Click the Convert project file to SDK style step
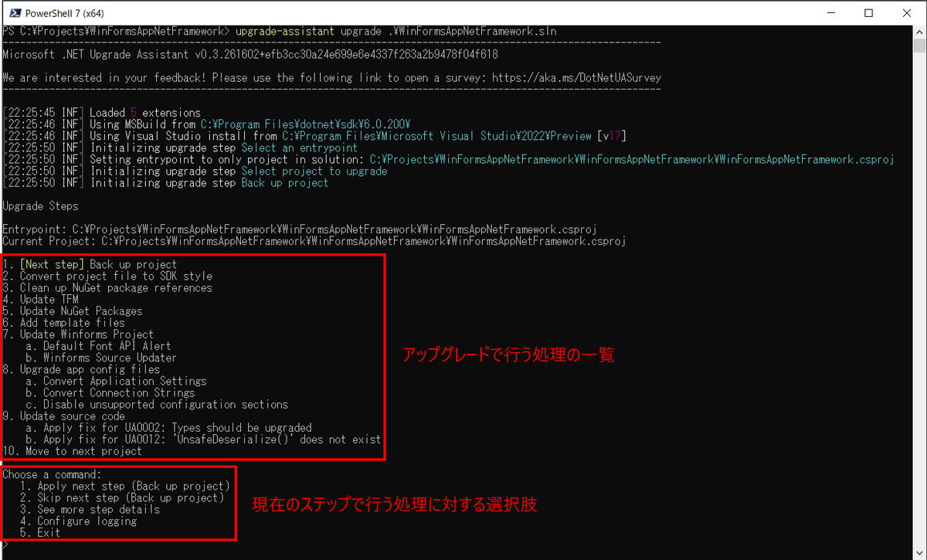The image size is (927, 560). (x=108, y=276)
